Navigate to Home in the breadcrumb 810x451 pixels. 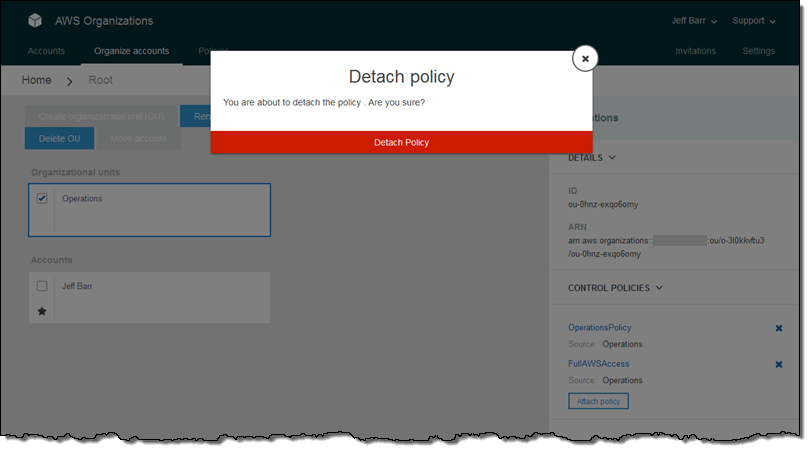[36, 80]
